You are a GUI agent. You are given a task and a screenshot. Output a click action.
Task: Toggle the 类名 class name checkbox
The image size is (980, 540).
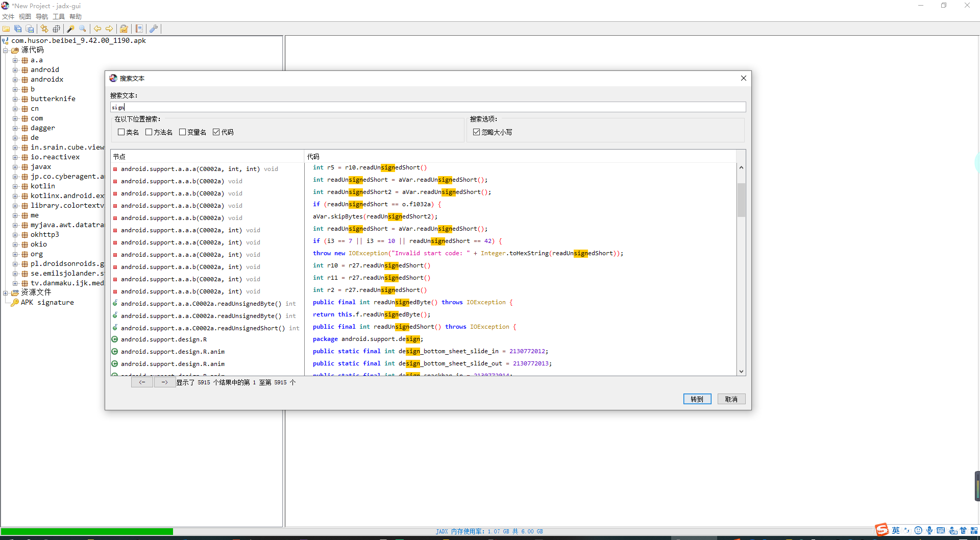tap(121, 132)
